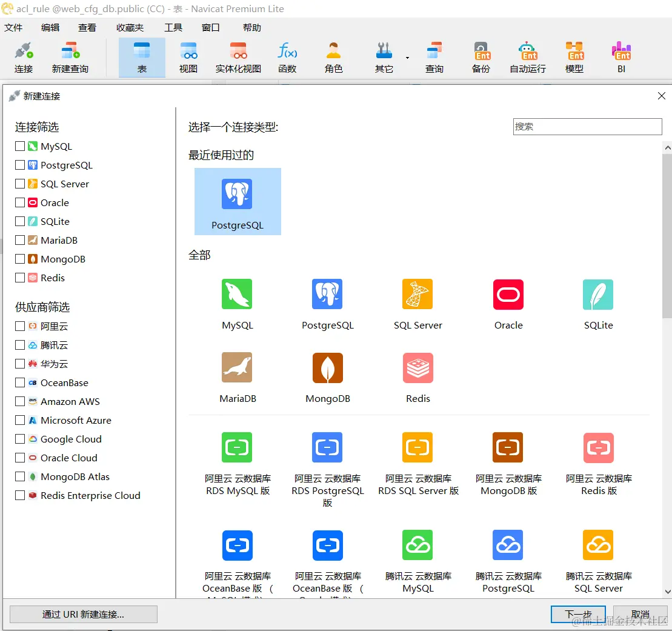Screen dimensions: 672x631
Task: Select the Table toolbar icon
Action: 142,58
